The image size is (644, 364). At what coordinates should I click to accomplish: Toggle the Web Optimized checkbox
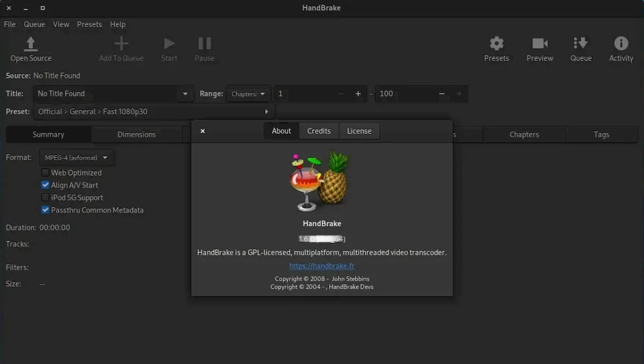coord(45,173)
